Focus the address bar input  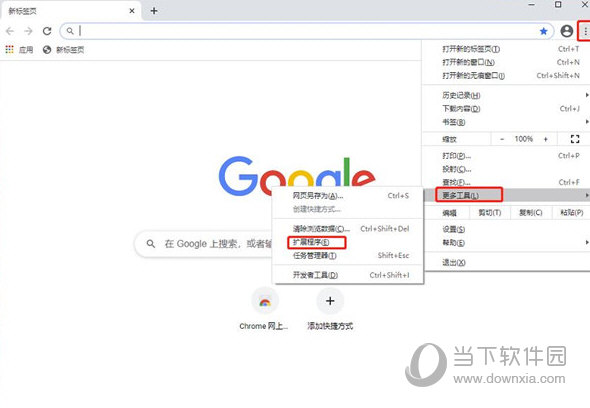pos(307,31)
